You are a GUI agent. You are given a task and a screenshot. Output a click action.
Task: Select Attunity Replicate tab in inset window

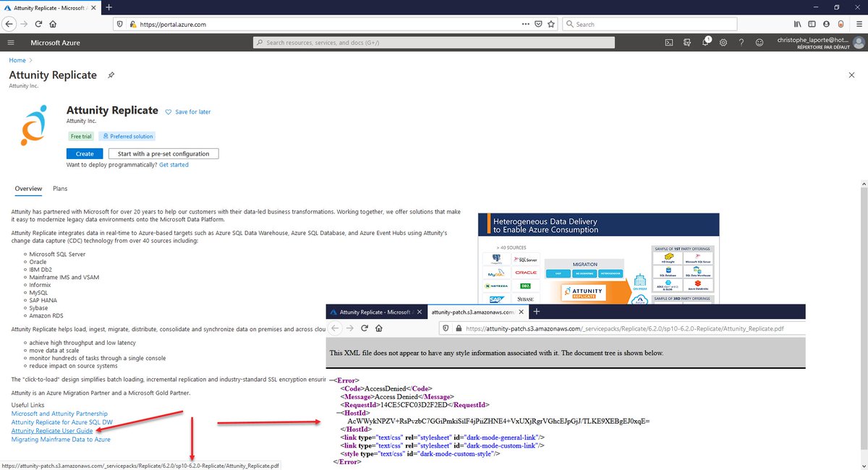click(x=376, y=312)
